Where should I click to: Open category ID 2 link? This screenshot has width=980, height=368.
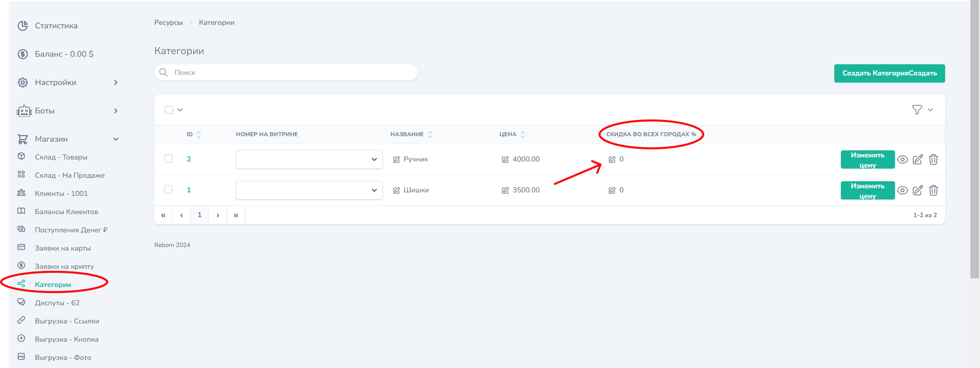(x=189, y=159)
